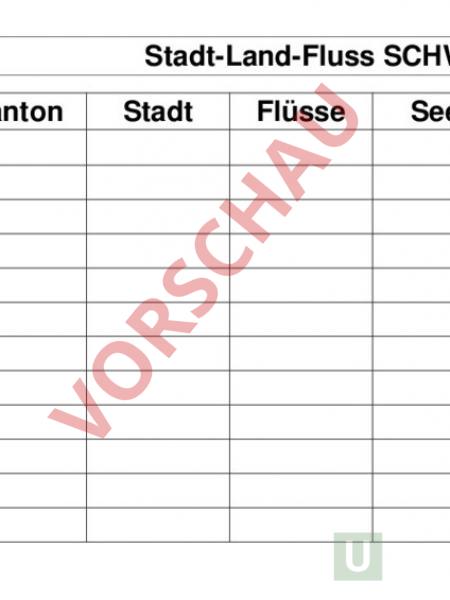
Task: Click the last empty cell in Kanton column
Action: [43, 525]
